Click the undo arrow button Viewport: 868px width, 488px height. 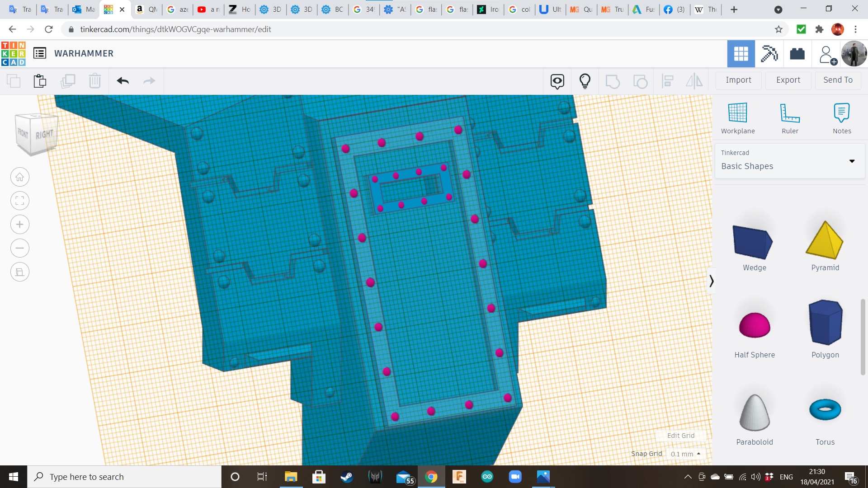point(123,81)
